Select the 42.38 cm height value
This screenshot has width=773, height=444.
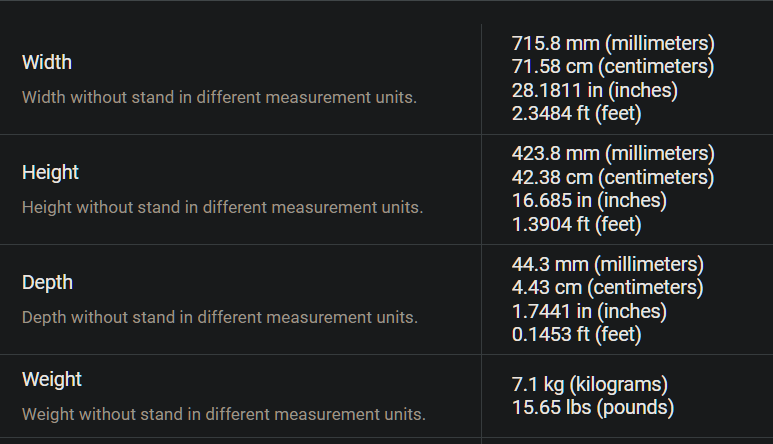(x=613, y=177)
